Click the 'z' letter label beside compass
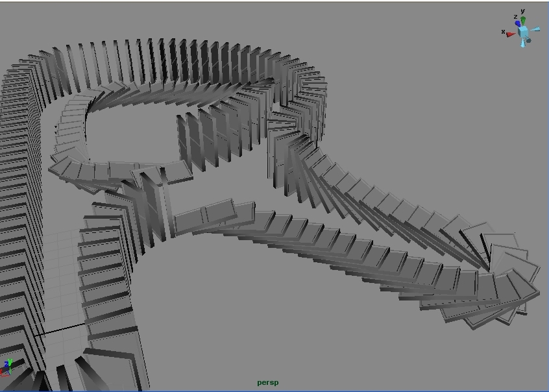Image resolution: width=549 pixels, height=392 pixels. (x=515, y=17)
